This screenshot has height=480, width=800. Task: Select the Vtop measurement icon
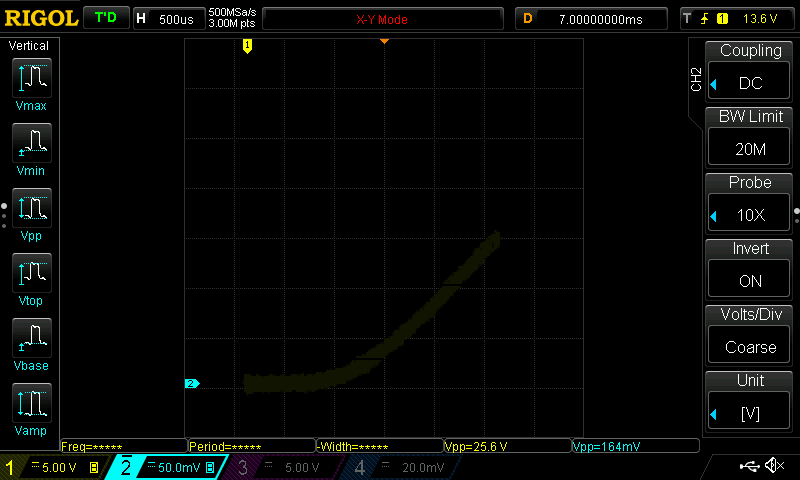pyautogui.click(x=32, y=273)
